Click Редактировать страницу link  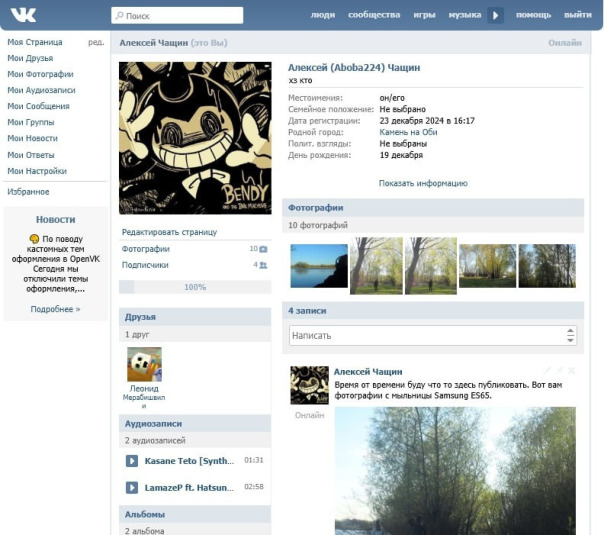coord(169,232)
